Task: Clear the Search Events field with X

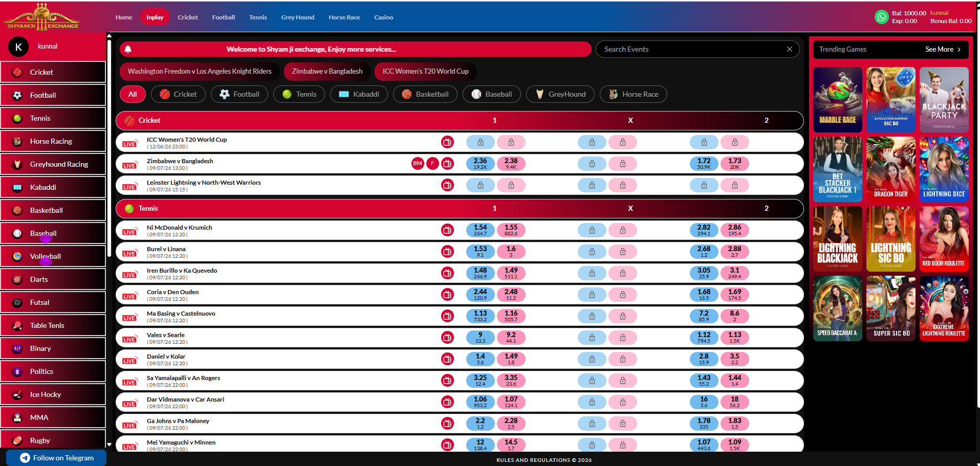Action: (790, 49)
